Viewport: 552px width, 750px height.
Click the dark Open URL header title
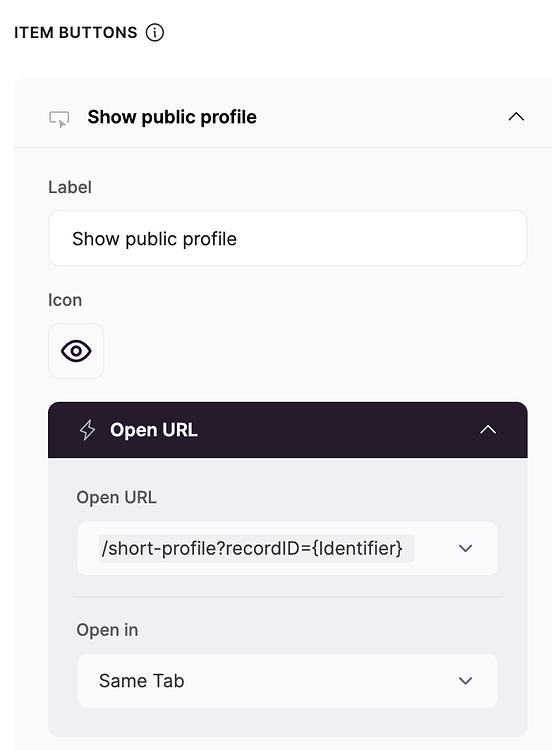pyautogui.click(x=154, y=430)
